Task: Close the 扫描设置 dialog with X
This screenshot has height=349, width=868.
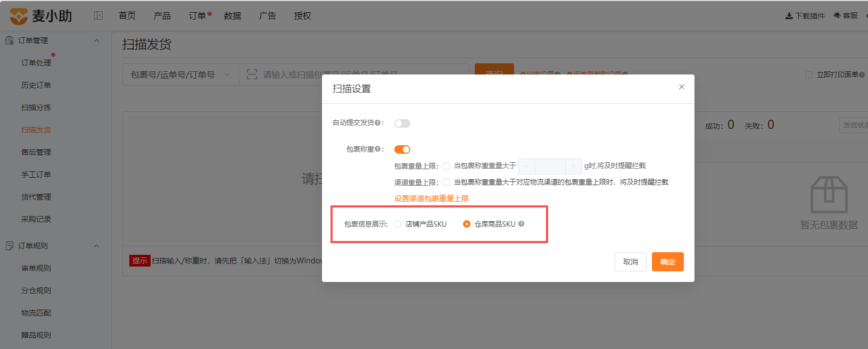Action: click(682, 87)
